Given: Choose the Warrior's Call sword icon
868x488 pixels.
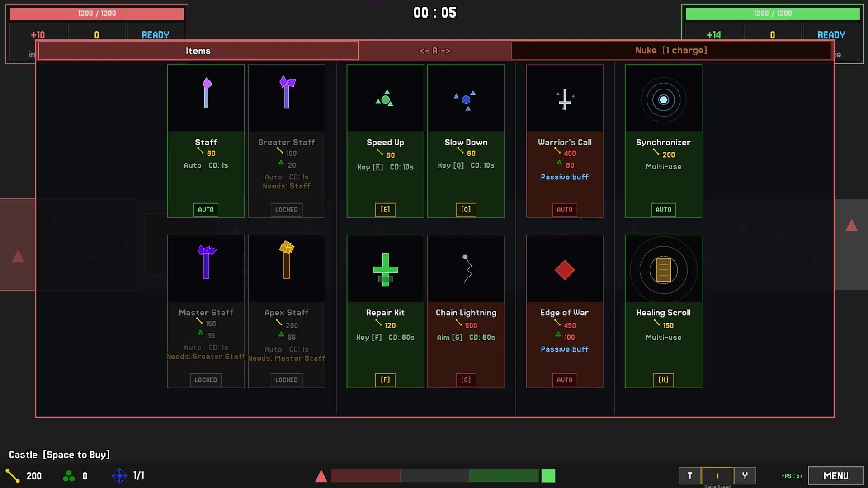Looking at the screenshot, I should pyautogui.click(x=565, y=100).
